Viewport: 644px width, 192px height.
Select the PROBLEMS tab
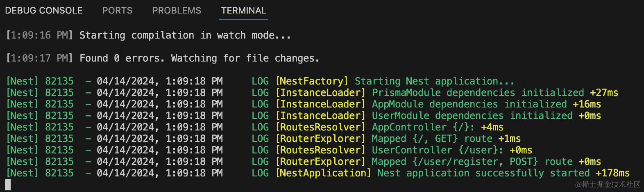pos(177,11)
